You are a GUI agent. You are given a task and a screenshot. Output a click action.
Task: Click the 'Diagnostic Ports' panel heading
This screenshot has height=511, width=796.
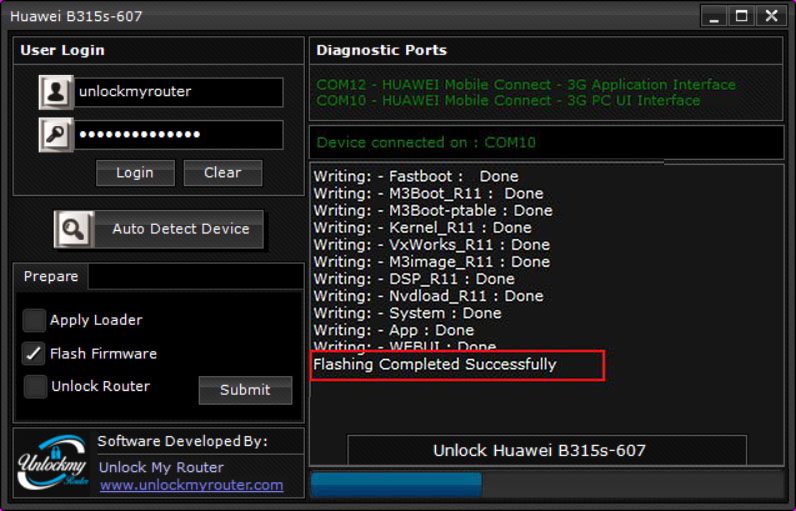pyautogui.click(x=382, y=50)
